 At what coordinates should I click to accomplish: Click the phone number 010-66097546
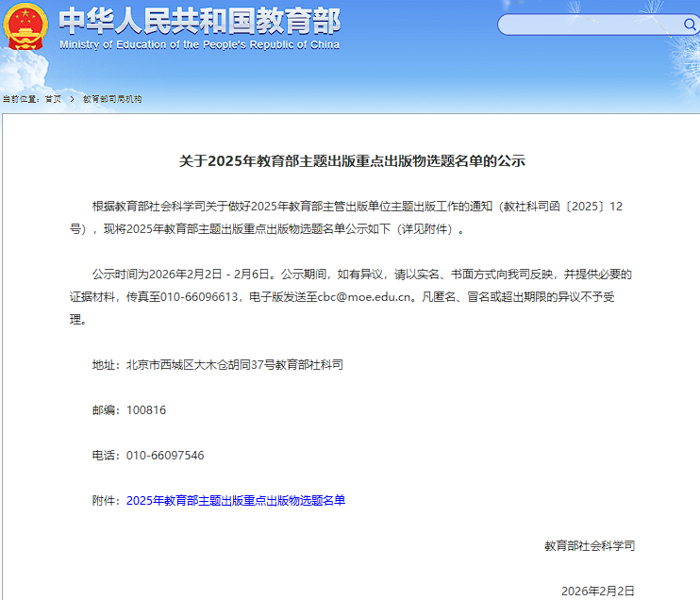[x=165, y=455]
